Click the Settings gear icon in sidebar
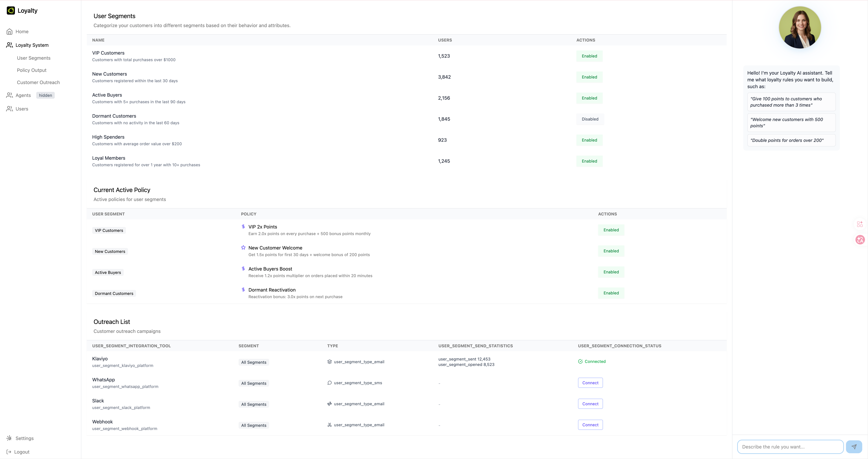 pyautogui.click(x=9, y=438)
